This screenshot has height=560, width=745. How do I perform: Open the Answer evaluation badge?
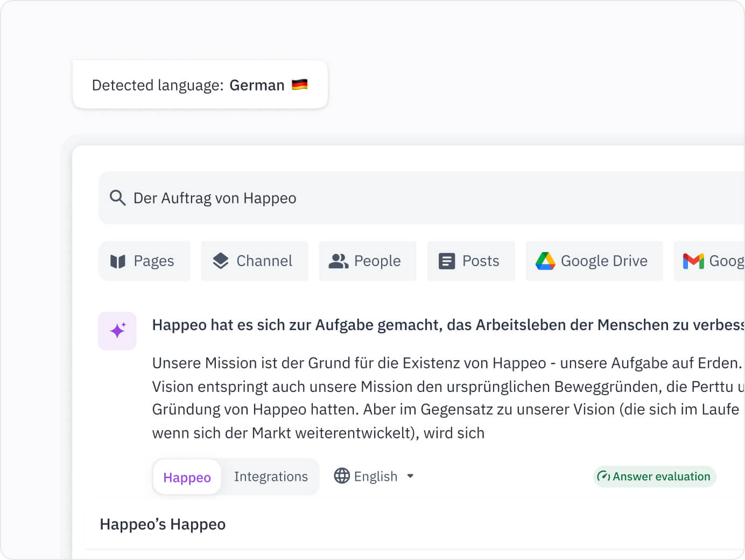point(655,477)
